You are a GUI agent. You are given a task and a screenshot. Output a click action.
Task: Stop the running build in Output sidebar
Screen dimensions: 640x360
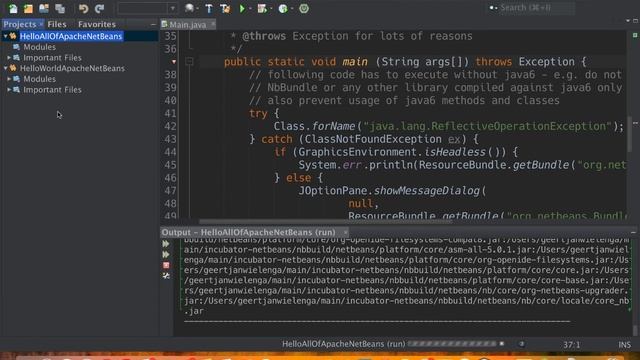point(166,265)
